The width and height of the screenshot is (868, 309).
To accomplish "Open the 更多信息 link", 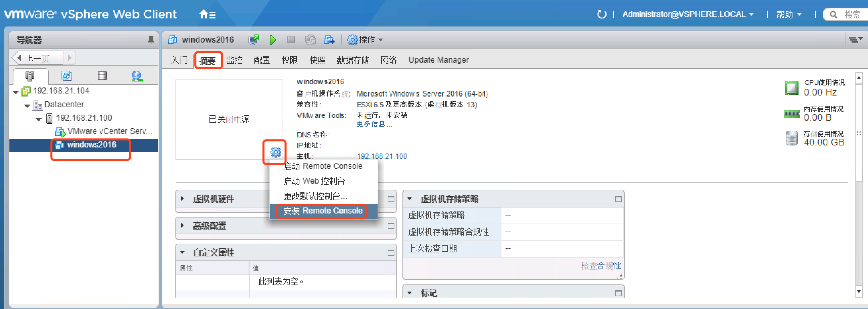I will click(374, 124).
